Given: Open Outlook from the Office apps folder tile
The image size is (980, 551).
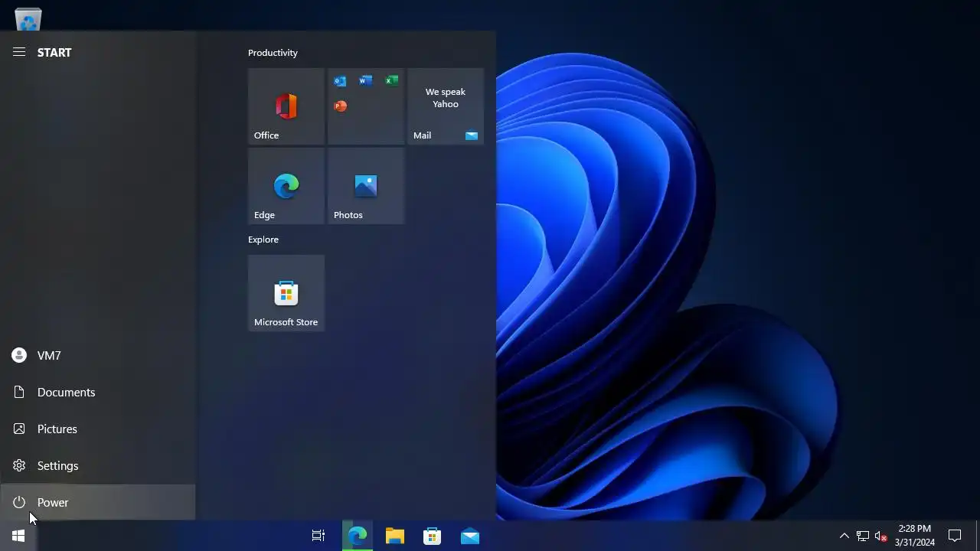Looking at the screenshot, I should (x=340, y=81).
